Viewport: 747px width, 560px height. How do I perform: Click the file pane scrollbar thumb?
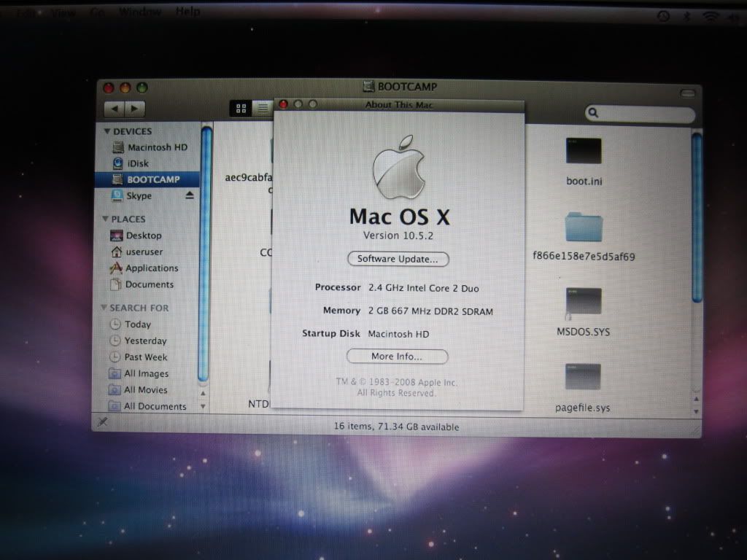point(697,217)
